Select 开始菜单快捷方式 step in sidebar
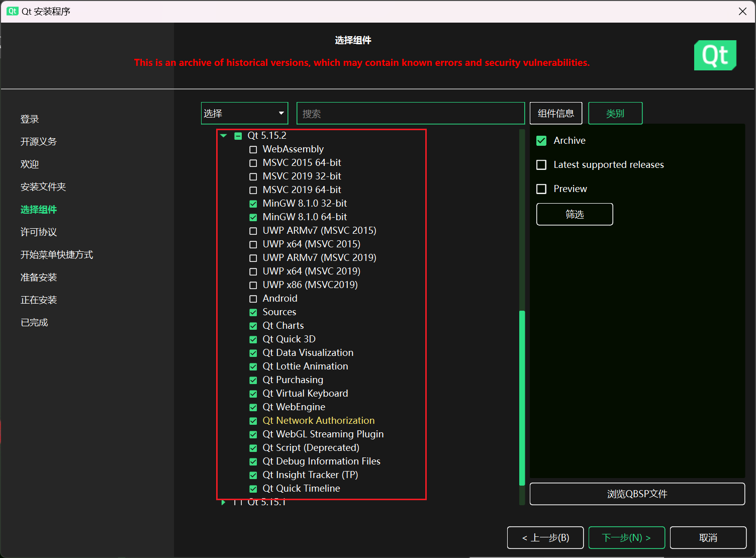The height and width of the screenshot is (558, 756). click(57, 255)
